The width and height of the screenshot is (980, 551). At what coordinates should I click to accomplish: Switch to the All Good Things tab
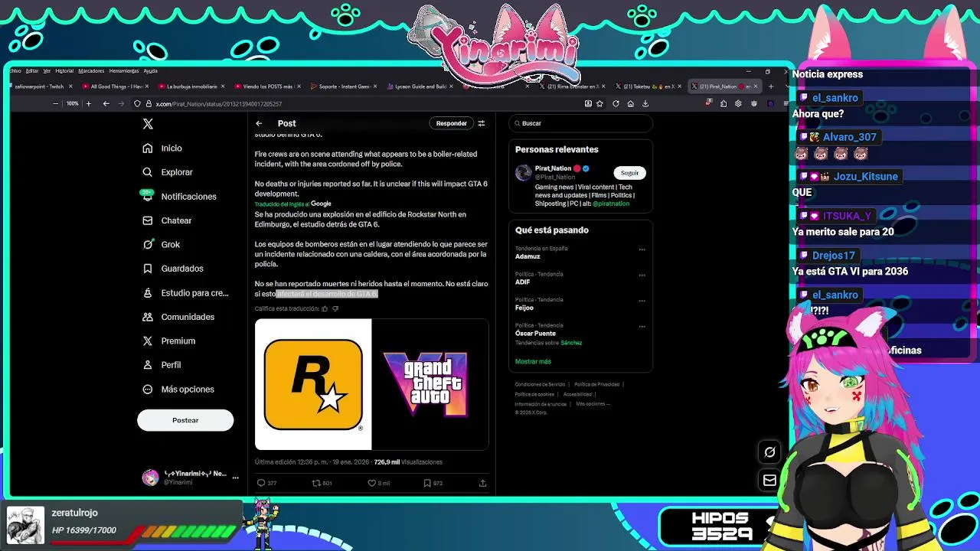click(x=115, y=86)
